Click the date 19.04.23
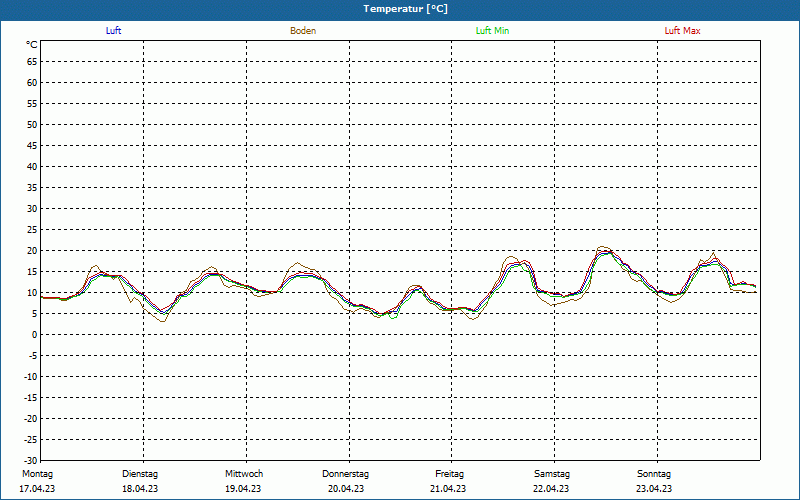 point(243,489)
